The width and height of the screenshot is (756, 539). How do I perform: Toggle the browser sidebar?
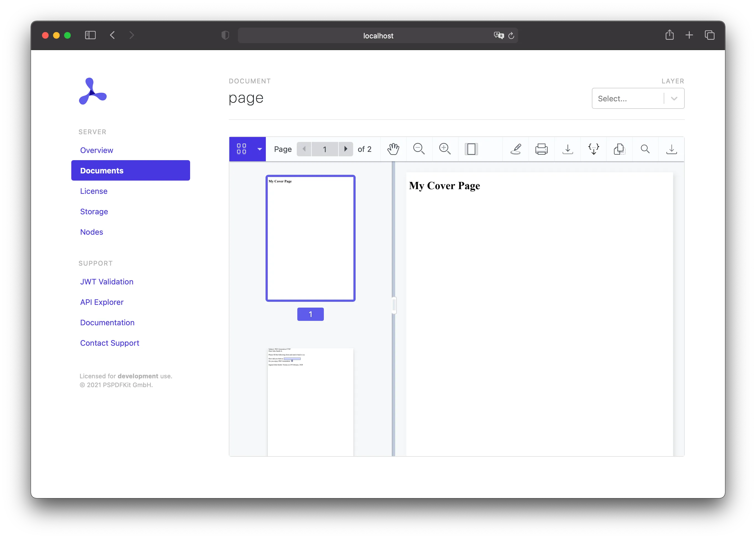point(90,35)
